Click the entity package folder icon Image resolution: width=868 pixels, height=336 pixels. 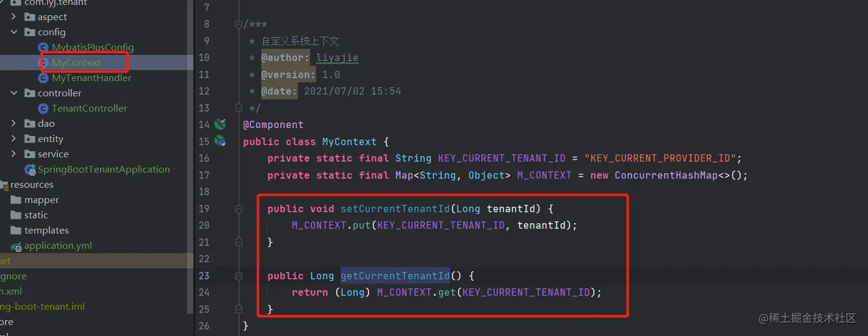(x=29, y=139)
